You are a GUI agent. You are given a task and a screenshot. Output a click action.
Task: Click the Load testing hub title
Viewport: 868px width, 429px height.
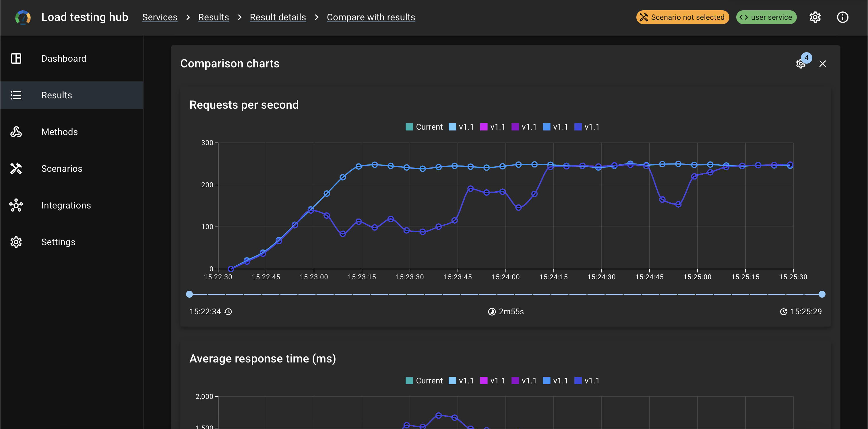click(x=85, y=17)
